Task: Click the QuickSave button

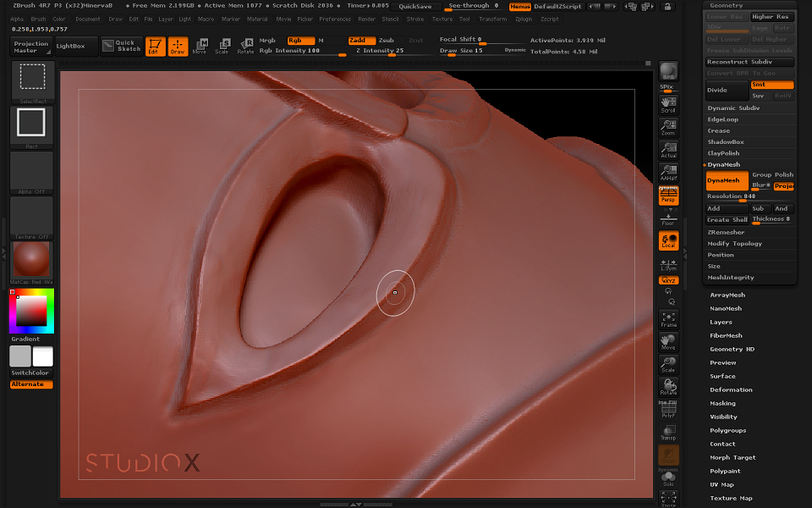Action: coord(414,7)
